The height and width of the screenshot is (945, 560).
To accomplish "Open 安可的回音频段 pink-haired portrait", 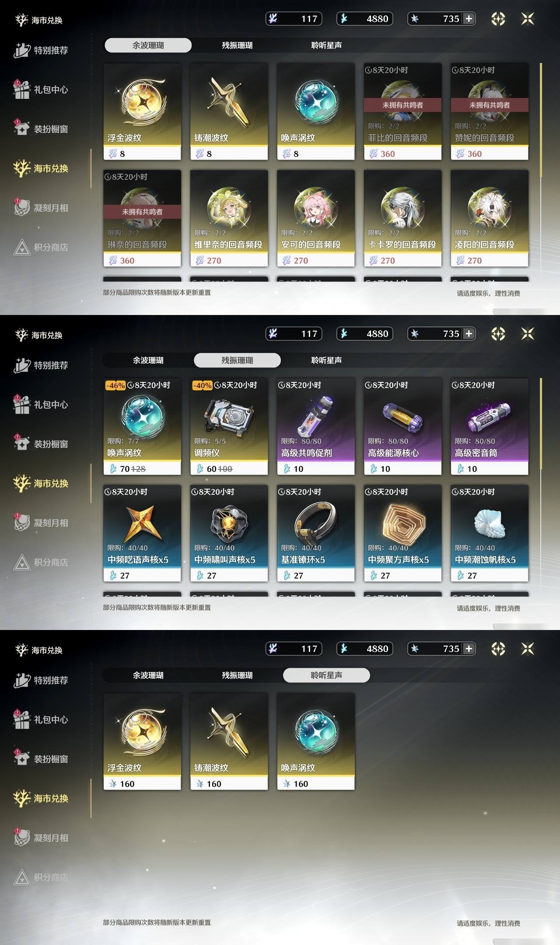I will (315, 208).
